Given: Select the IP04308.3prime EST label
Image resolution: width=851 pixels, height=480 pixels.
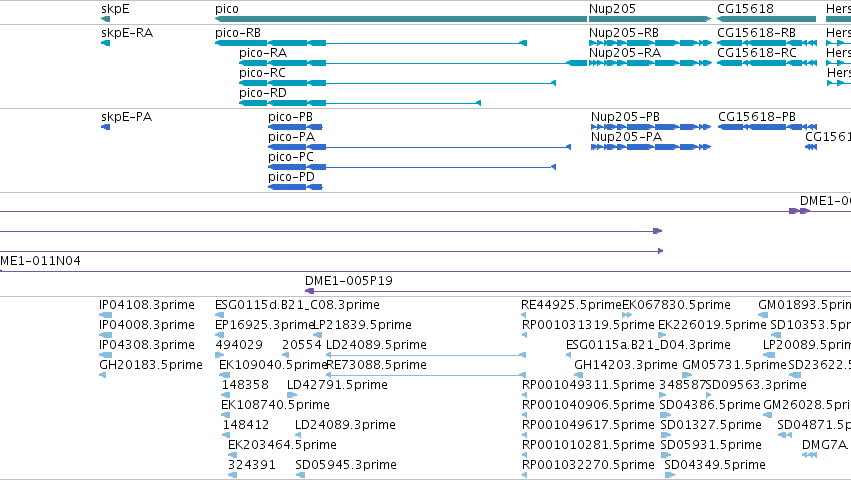Looking at the screenshot, I should tap(147, 345).
